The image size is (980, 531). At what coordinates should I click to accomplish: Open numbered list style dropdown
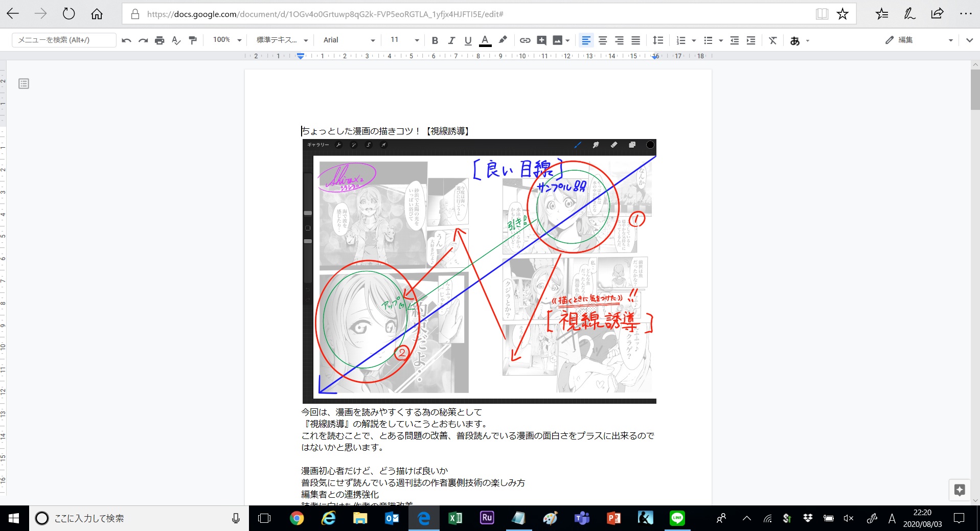pyautogui.click(x=694, y=40)
